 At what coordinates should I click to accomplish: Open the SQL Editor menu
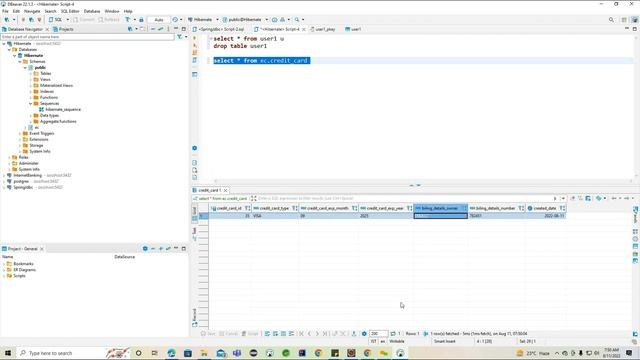click(70, 11)
